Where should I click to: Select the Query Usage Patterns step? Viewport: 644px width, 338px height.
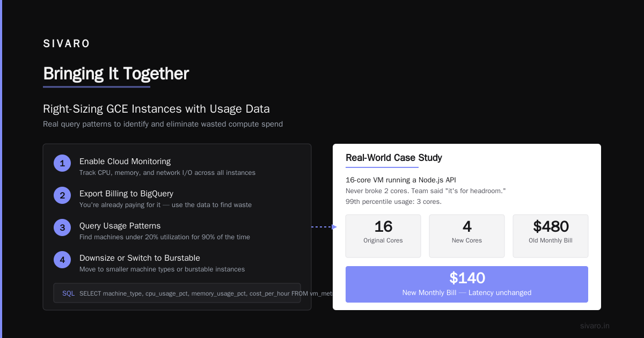point(177,231)
